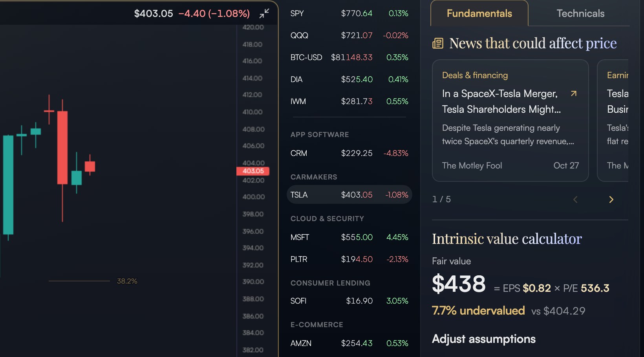Image resolution: width=644 pixels, height=357 pixels.
Task: Select the IWM ticker row
Action: click(x=349, y=101)
